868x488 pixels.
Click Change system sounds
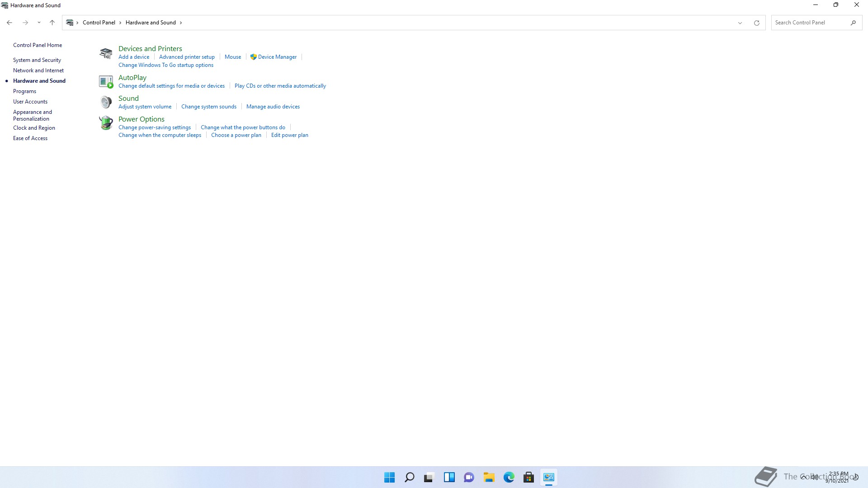[x=209, y=107]
